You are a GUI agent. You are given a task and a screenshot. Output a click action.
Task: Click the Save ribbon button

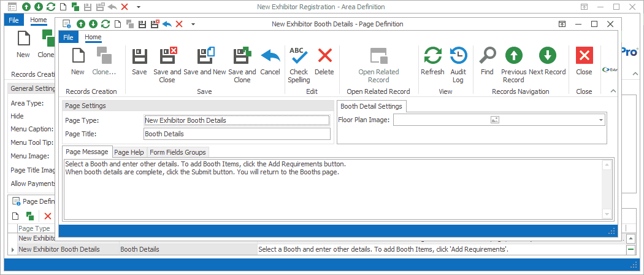140,61
